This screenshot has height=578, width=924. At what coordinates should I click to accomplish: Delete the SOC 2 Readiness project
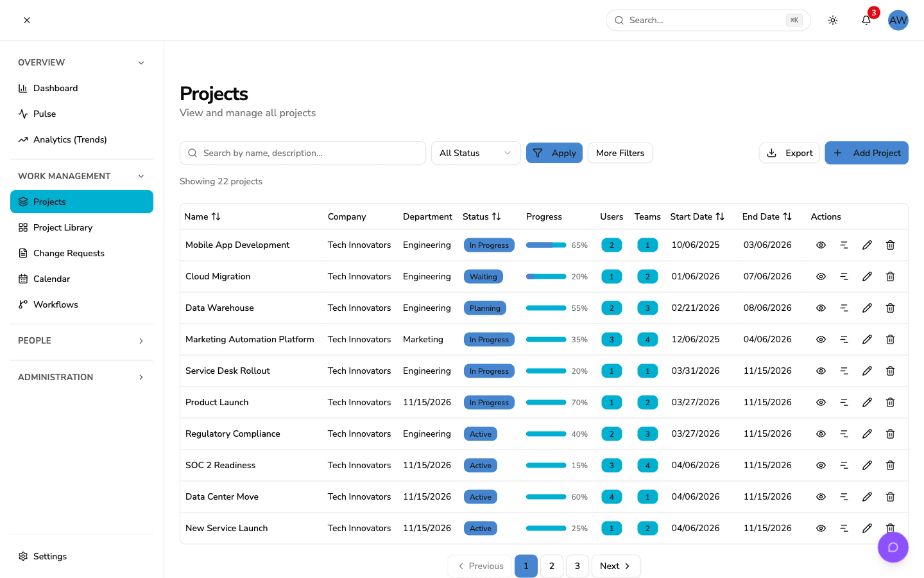coord(890,465)
